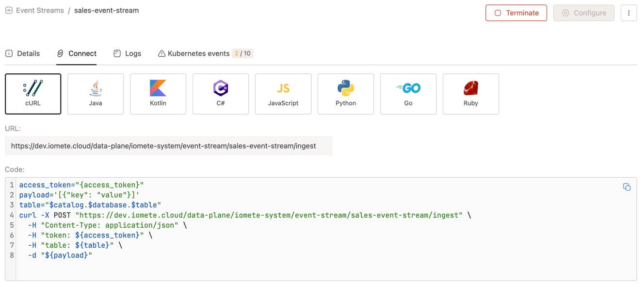Click the Kubernetes events warning icon

pyautogui.click(x=161, y=53)
